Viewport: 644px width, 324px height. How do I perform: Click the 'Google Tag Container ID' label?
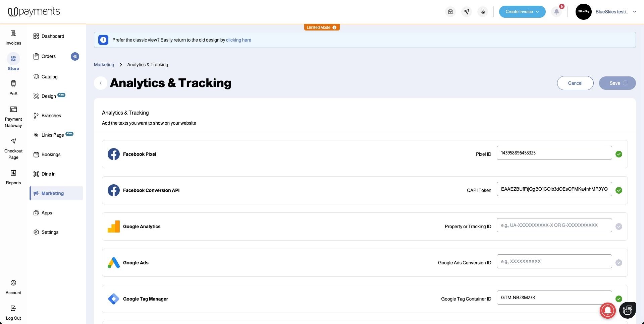466,299
